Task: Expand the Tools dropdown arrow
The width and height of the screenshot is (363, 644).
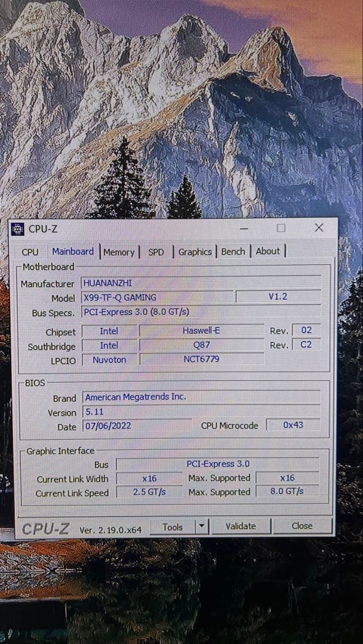Action: coord(201,527)
